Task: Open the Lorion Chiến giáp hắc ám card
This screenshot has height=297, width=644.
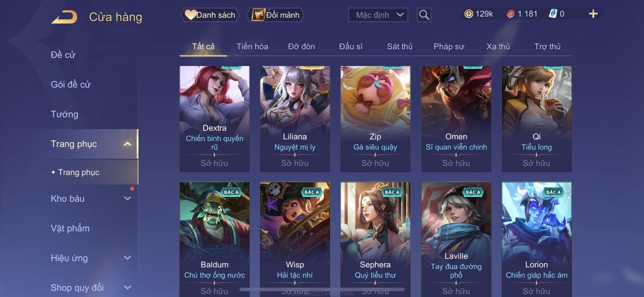Action: (536, 239)
